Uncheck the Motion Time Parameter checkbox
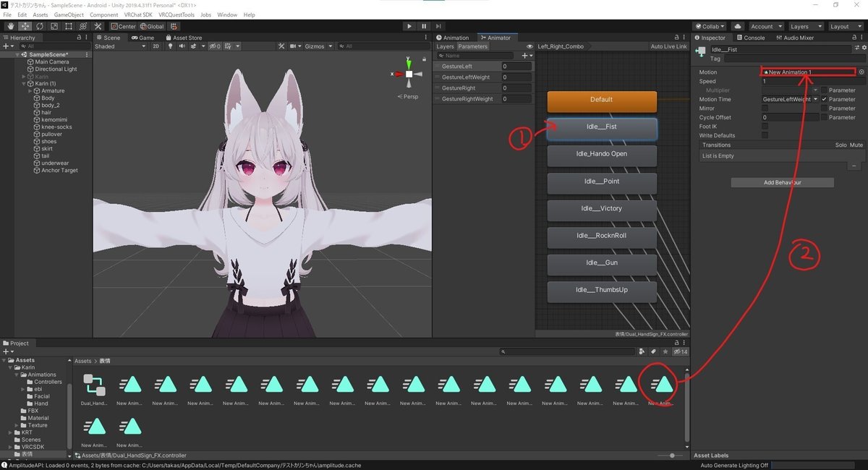868x470 pixels. coord(825,99)
